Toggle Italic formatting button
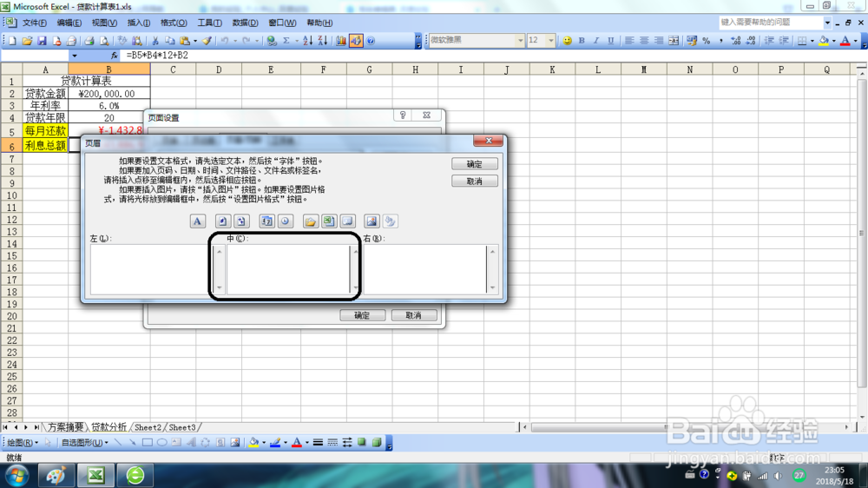The width and height of the screenshot is (868, 488). pyautogui.click(x=596, y=41)
